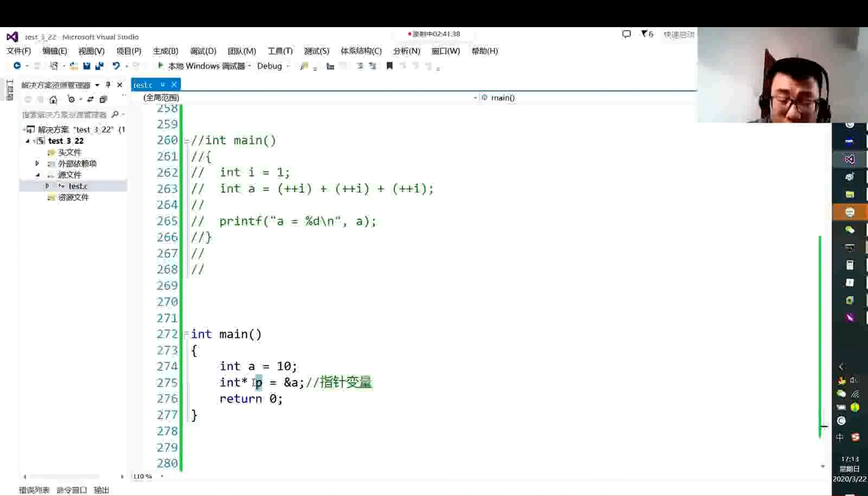Toggle pin on Solution Explorer panel

(108, 84)
